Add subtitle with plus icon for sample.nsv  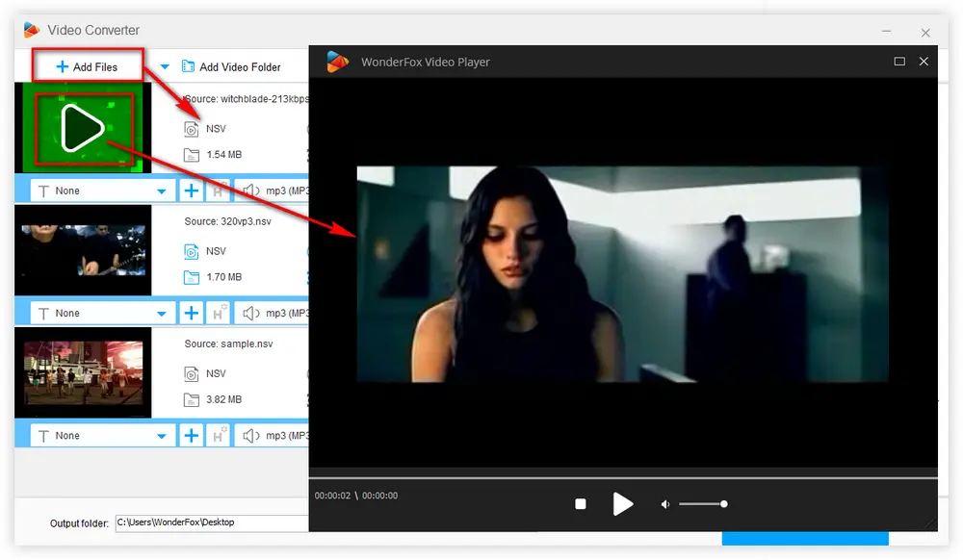pos(192,436)
